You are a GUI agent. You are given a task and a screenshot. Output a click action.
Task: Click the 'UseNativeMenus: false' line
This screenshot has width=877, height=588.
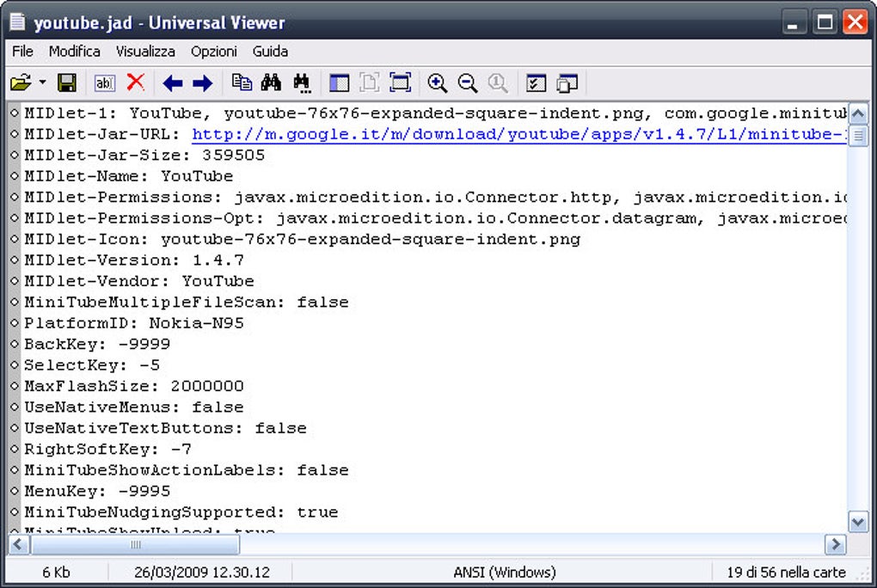[x=134, y=407]
